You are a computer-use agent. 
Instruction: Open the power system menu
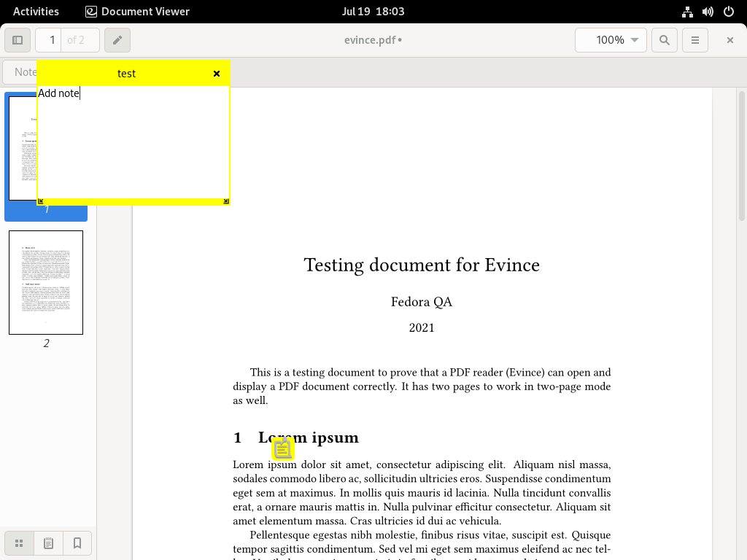coord(729,12)
